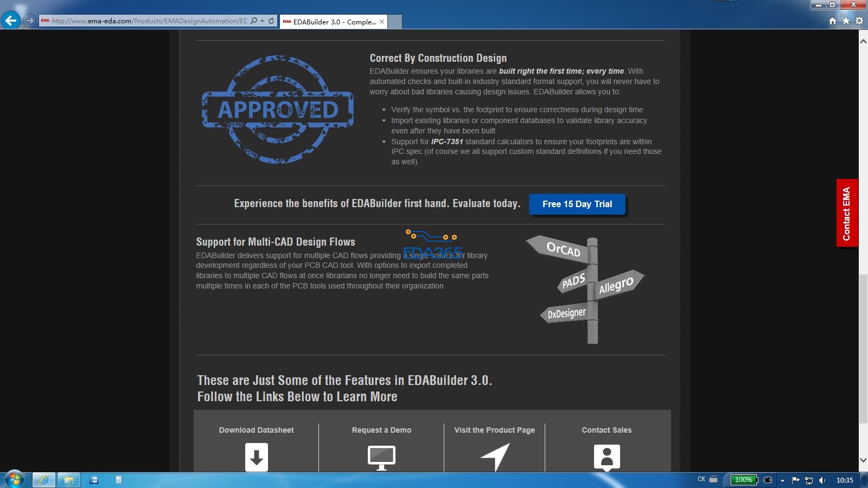Click the network tray icon
Viewport: 868px width, 488px height.
809,480
